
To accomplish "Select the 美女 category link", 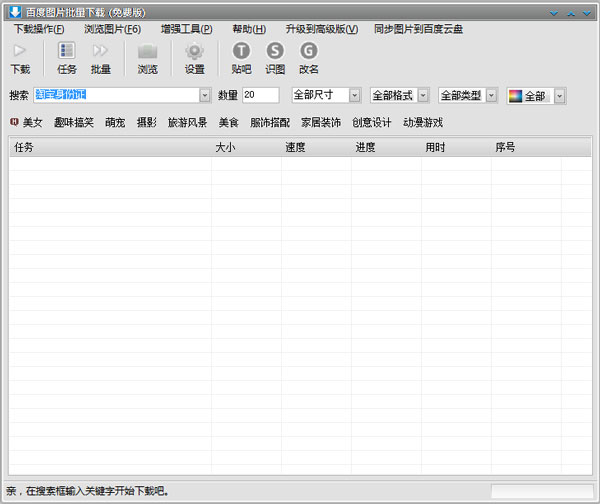I will pyautogui.click(x=33, y=122).
